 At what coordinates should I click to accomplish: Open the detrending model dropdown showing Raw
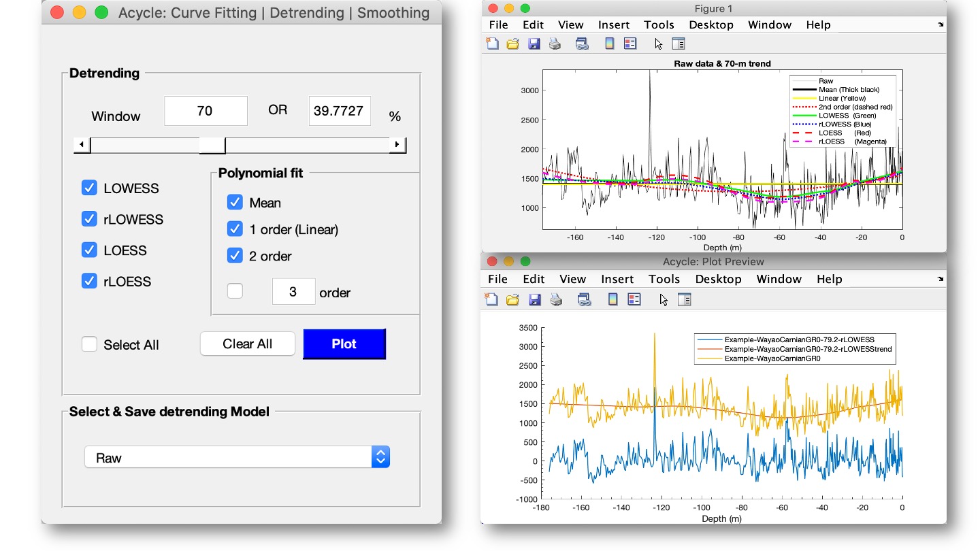pyautogui.click(x=237, y=457)
